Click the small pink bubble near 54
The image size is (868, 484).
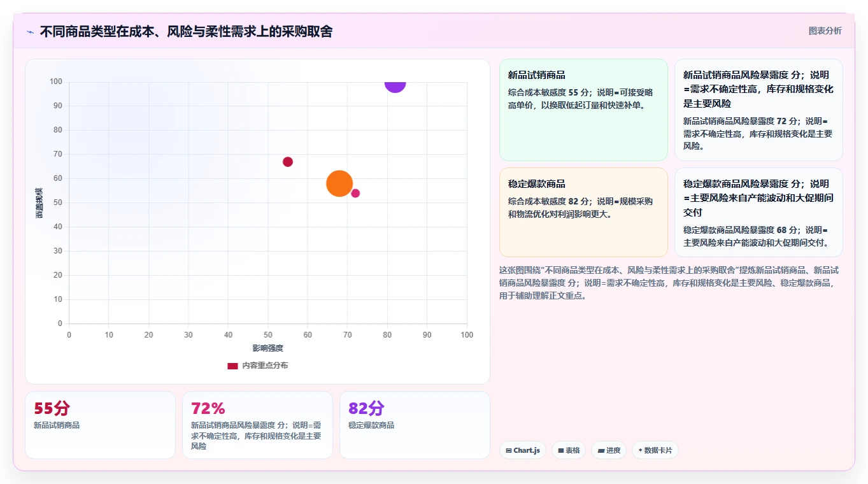[x=355, y=193]
